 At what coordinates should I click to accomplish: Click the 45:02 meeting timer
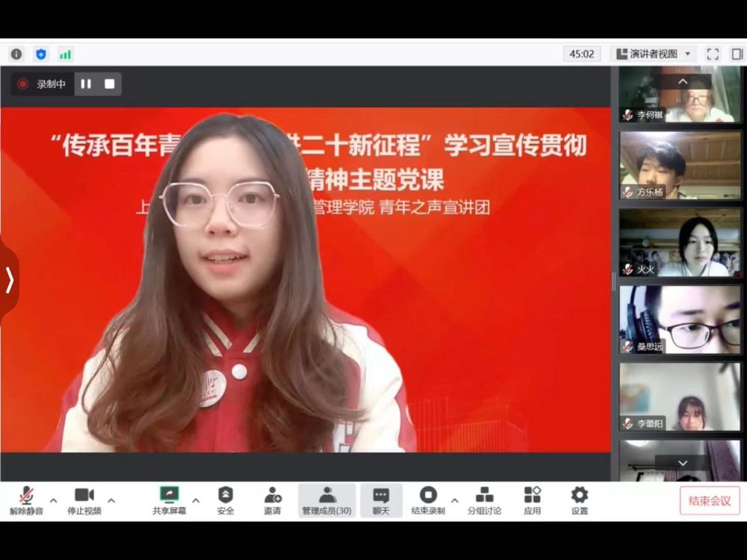pyautogui.click(x=582, y=54)
